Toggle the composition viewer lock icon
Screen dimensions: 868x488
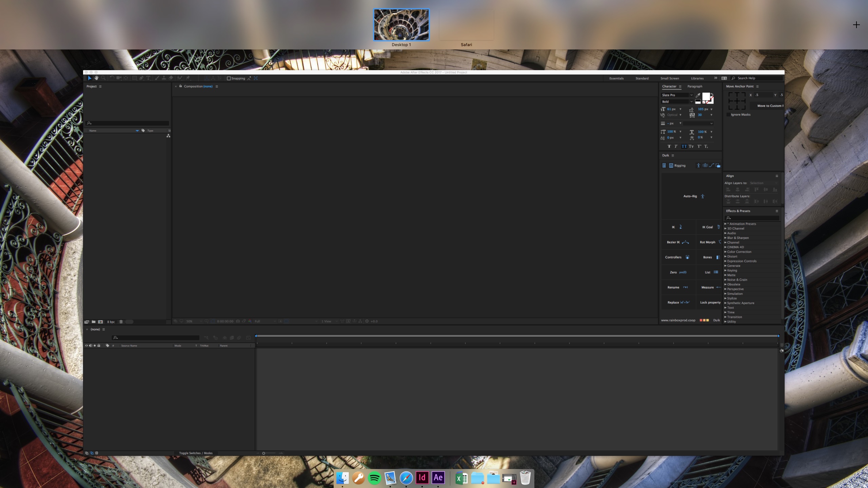181,86
